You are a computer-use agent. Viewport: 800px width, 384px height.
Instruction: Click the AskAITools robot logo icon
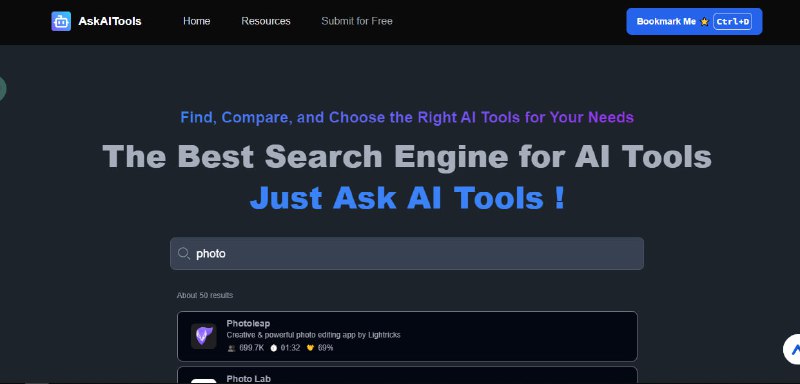tap(61, 21)
